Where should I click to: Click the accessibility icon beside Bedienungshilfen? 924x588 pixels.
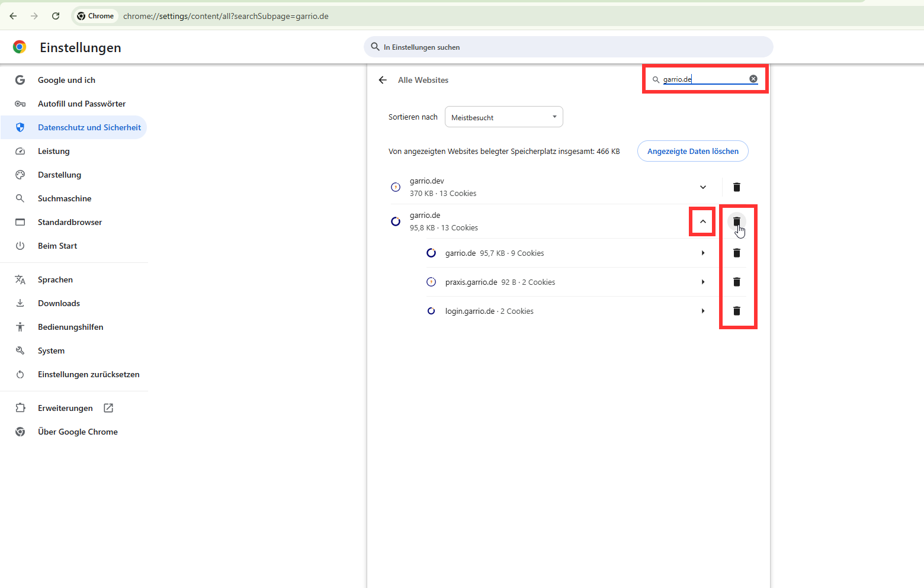[20, 327]
